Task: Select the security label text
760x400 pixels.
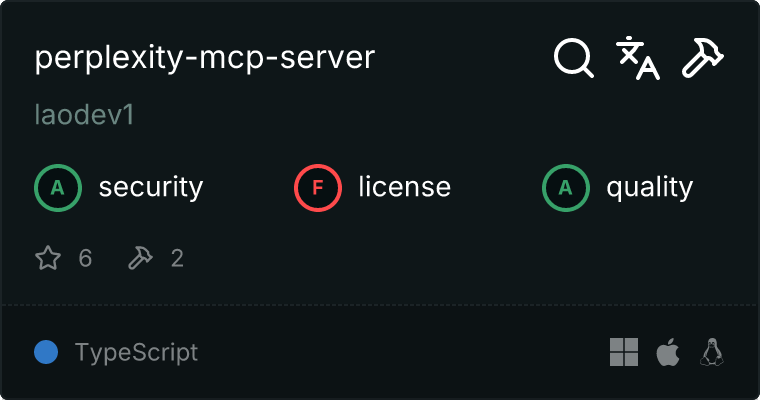Action: pyautogui.click(x=150, y=187)
